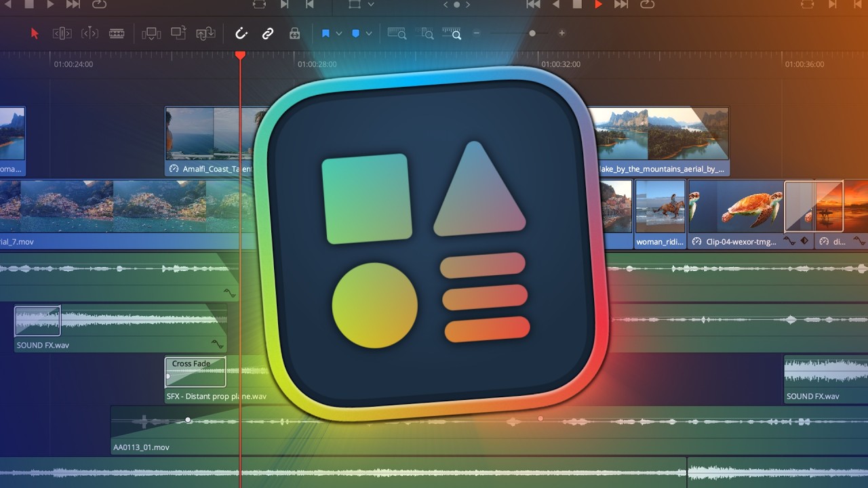
Task: Toggle Loop in source viewer transport
Action: tap(100, 4)
